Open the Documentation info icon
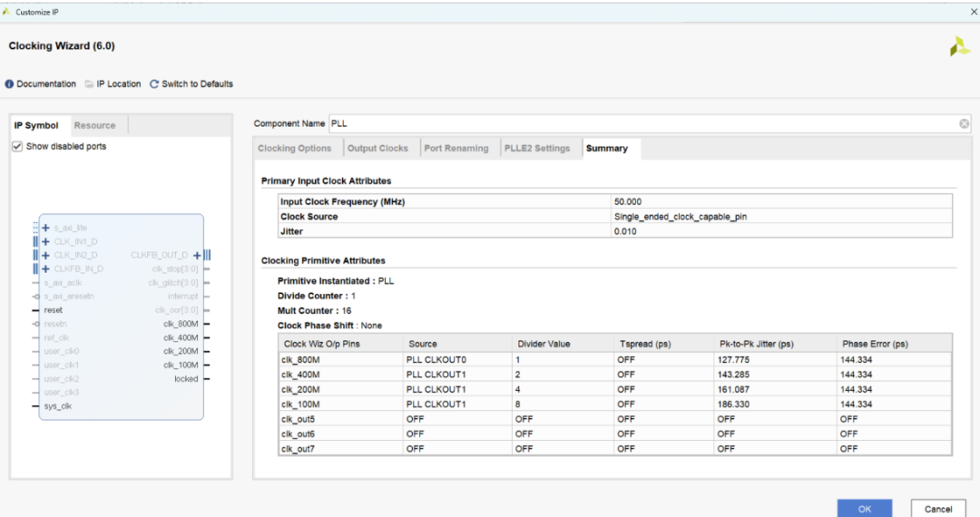 tap(10, 84)
